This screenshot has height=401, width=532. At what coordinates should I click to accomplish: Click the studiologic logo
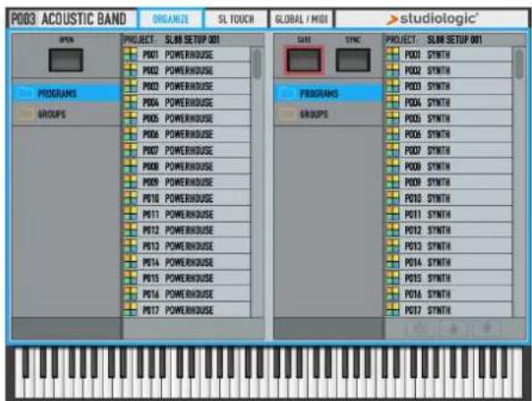(x=433, y=19)
